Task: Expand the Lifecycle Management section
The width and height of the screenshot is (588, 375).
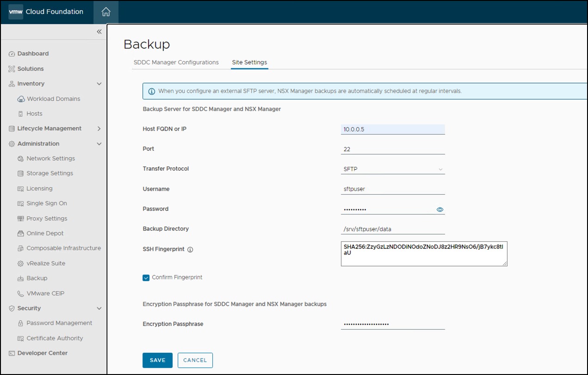Action: 99,129
